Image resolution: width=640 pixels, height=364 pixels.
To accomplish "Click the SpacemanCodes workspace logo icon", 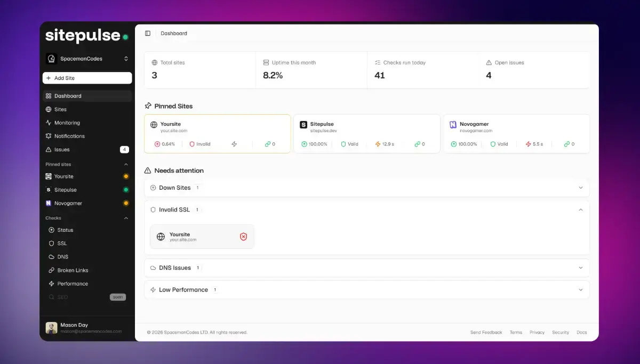I will coord(51,59).
